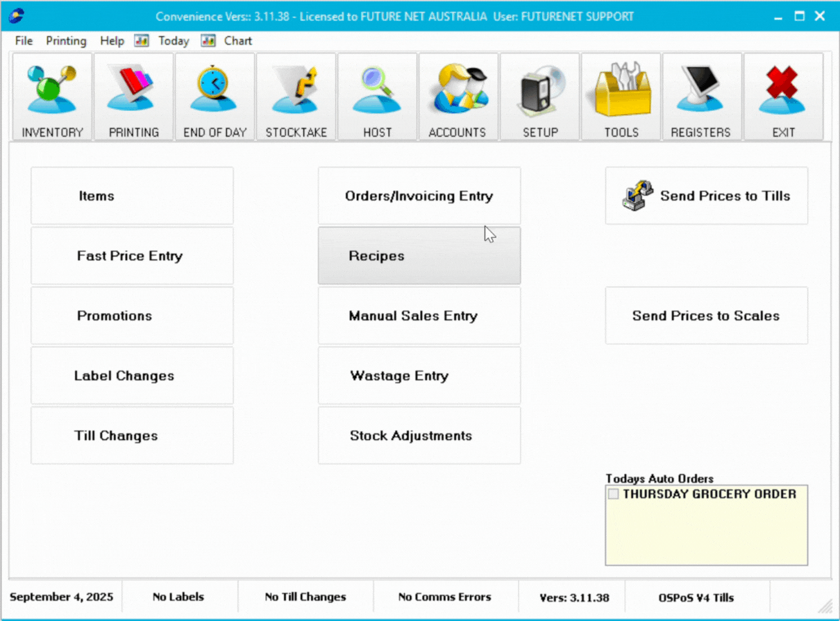Open the Help menu

point(111,41)
